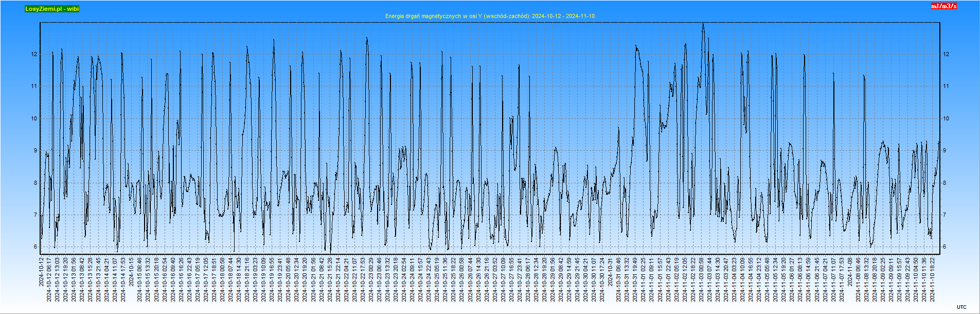This screenshot has width=980, height=314.
Task: Click the highest peak of the chart line
Action: coord(703,23)
